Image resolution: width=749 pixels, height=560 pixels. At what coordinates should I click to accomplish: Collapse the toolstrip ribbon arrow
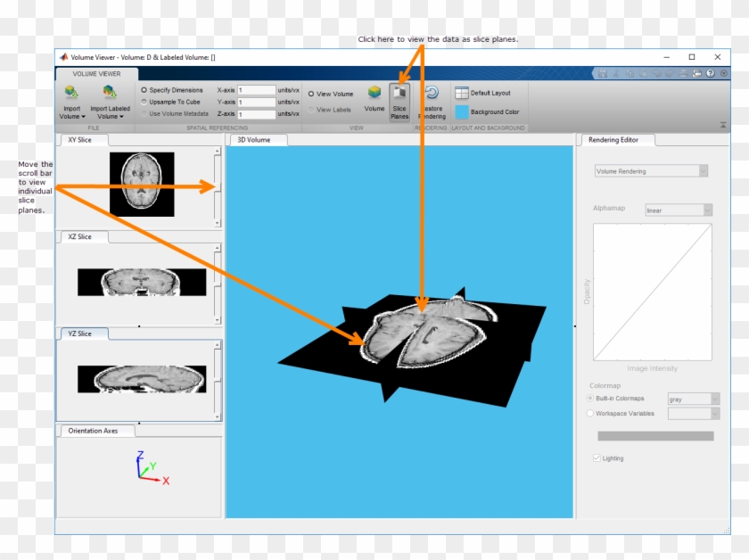click(x=723, y=126)
